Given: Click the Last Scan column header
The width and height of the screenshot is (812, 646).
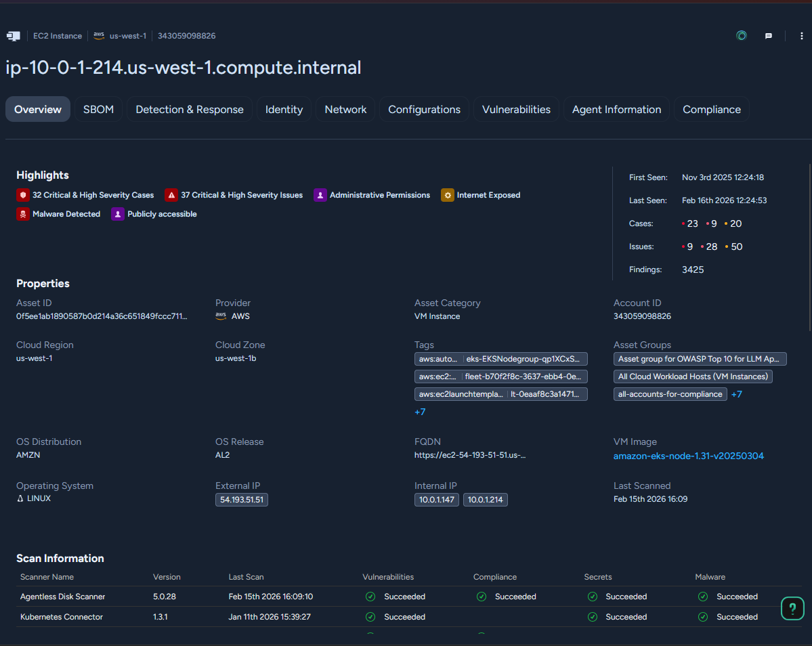Looking at the screenshot, I should [246, 577].
